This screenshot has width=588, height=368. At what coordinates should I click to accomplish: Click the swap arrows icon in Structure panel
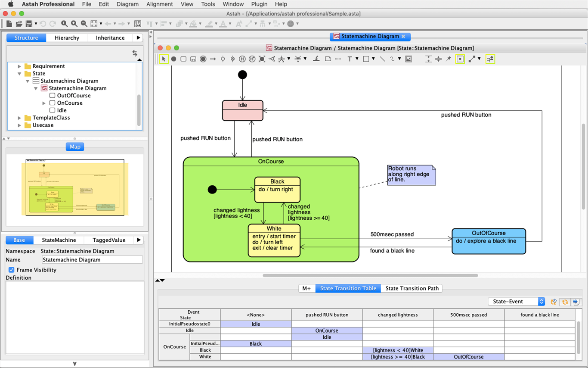click(135, 53)
